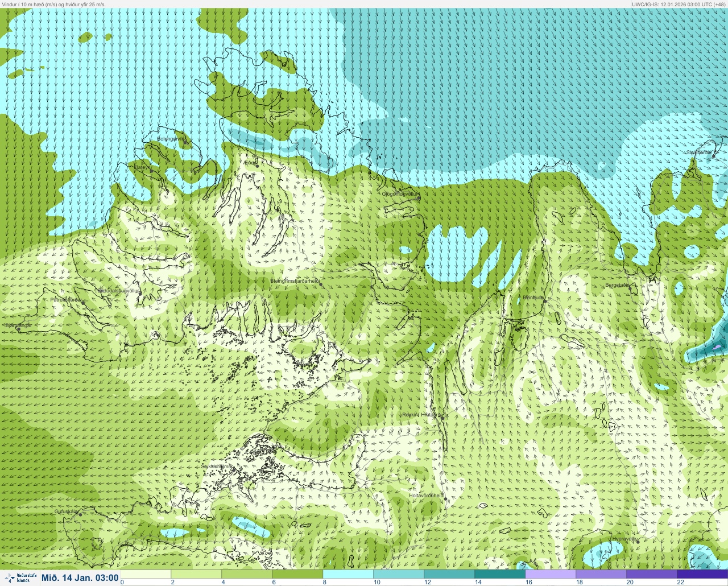Image resolution: width=728 pixels, height=586 pixels.
Task: Click the Steingrímsfjarðarheiði station label
Action: tap(294, 280)
